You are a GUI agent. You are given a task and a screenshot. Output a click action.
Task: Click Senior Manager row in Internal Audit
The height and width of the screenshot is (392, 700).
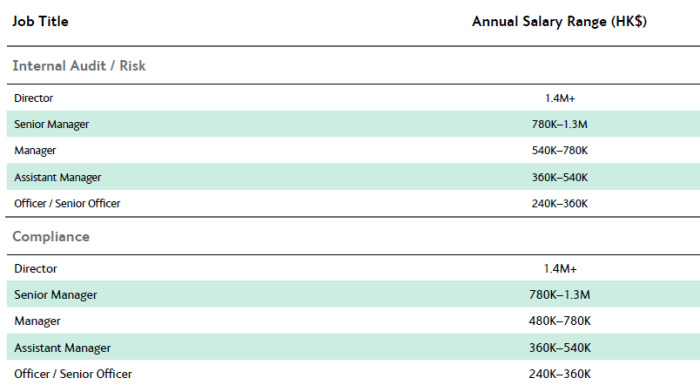coord(353,124)
